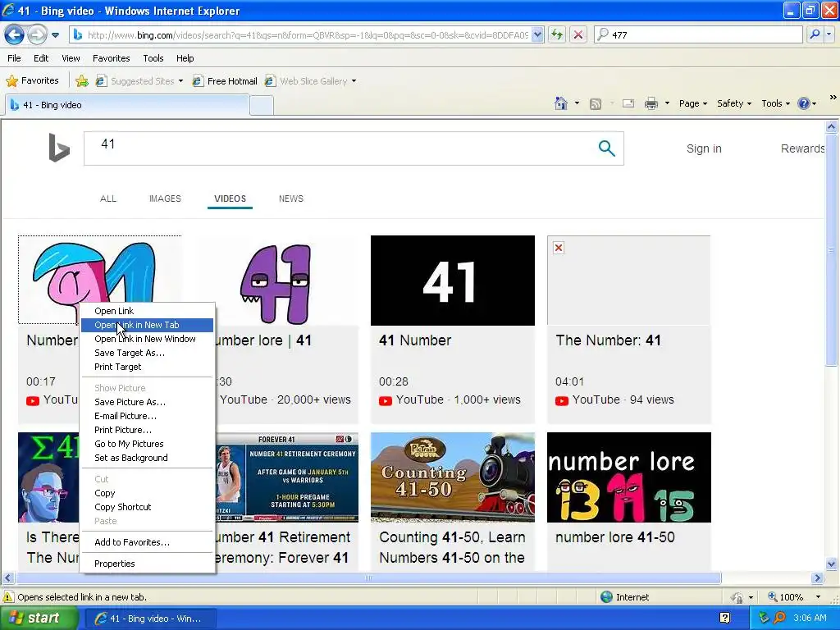Click the Windows start button
The height and width of the screenshot is (630, 840).
(39, 619)
